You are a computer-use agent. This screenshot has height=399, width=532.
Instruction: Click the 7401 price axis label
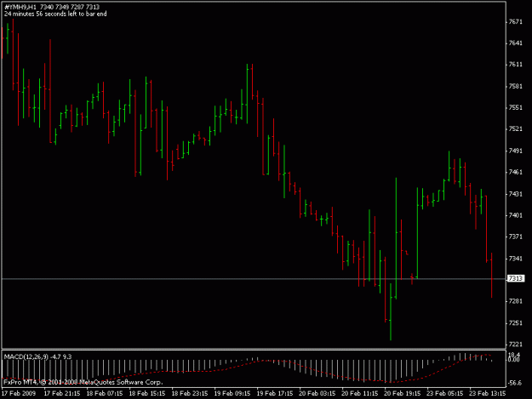[515, 215]
